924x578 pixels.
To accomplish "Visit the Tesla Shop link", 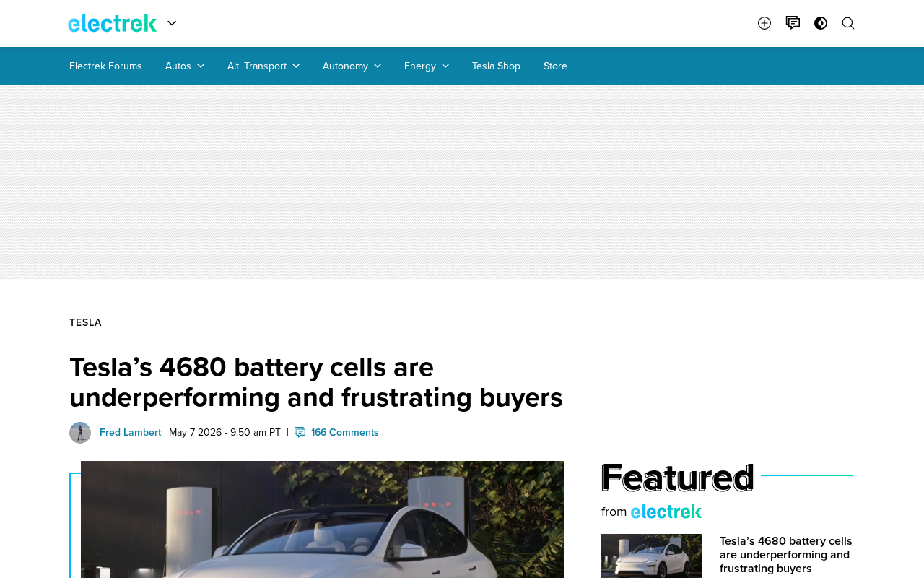I will pos(496,66).
